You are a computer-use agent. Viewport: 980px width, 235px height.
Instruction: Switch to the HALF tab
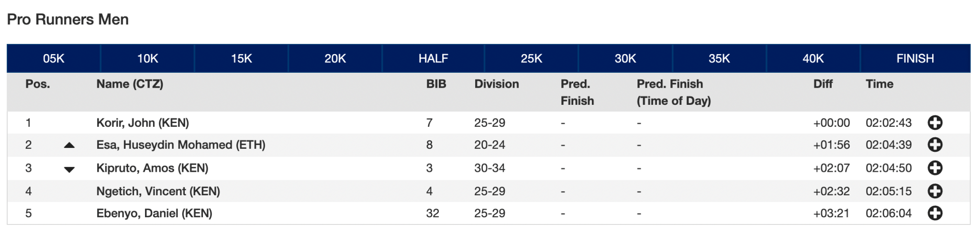[x=433, y=58]
